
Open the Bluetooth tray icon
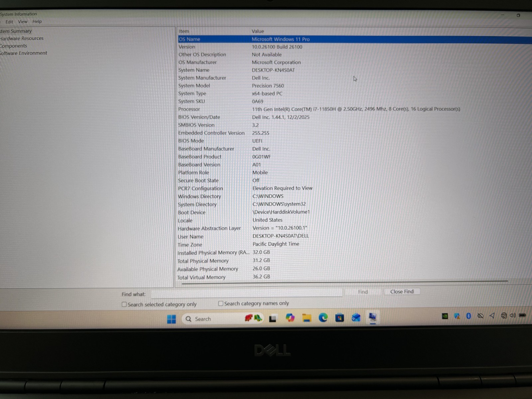[468, 316]
